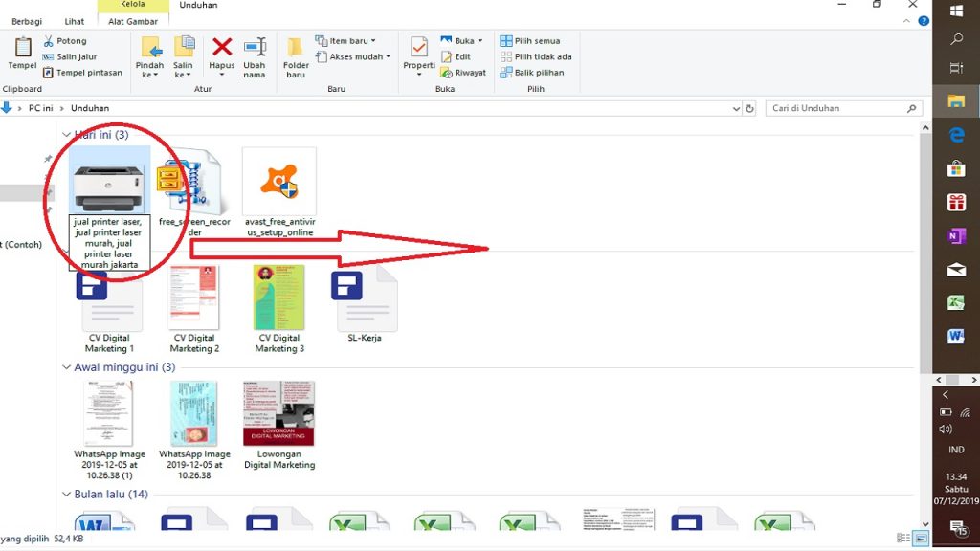Expand the Pindah ke dropdown
This screenshot has width=980, height=551.
pyautogui.click(x=150, y=75)
